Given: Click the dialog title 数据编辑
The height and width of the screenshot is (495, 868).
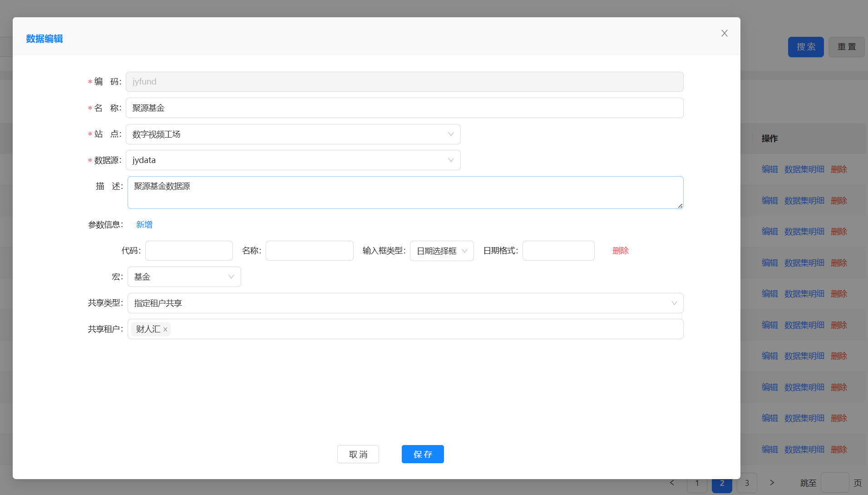Looking at the screenshot, I should pos(44,39).
